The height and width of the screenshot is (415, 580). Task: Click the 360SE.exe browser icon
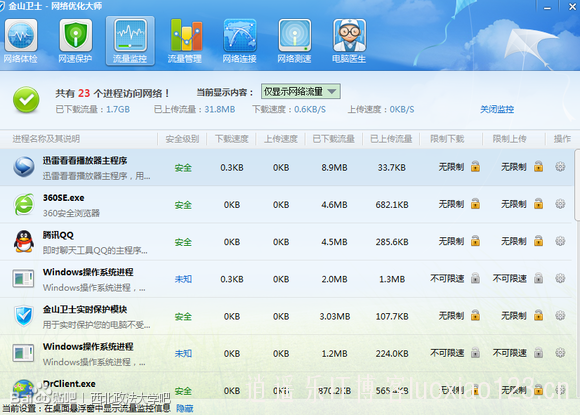coord(24,204)
